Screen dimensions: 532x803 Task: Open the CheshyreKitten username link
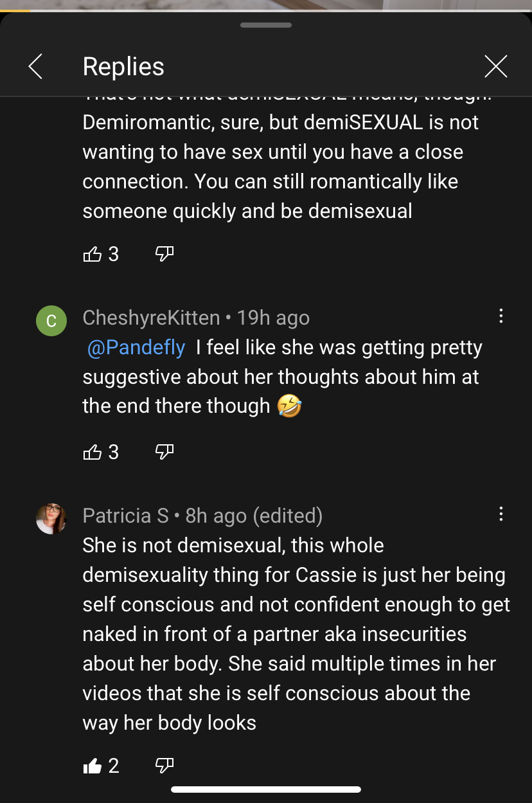152,318
